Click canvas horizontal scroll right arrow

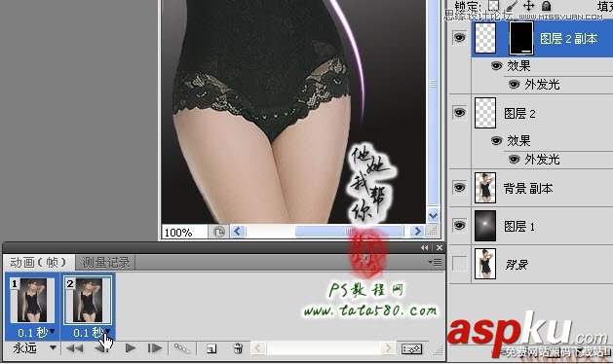(417, 232)
